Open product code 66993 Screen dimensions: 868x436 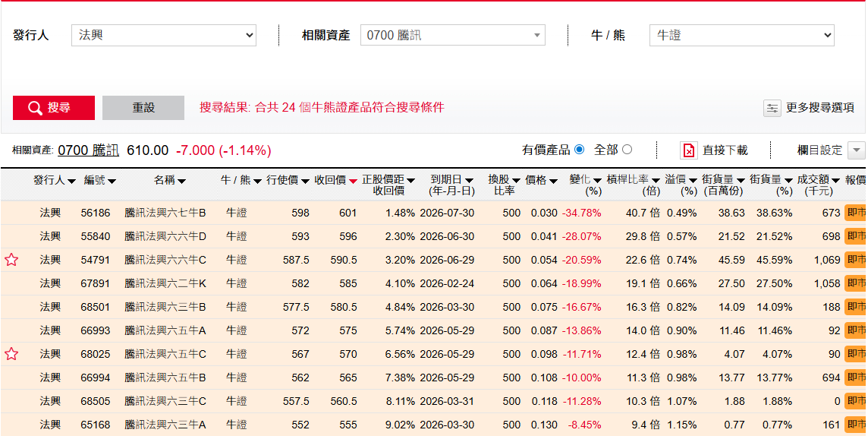pos(95,330)
